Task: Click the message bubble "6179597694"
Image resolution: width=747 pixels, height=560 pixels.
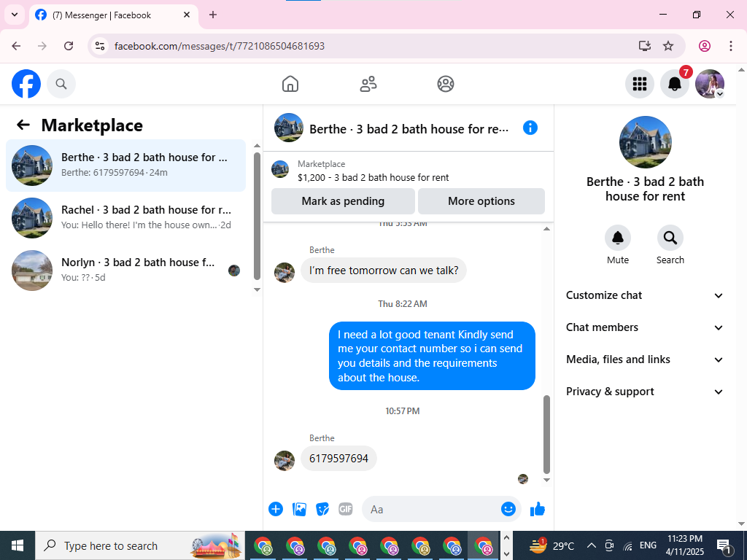Action: [x=338, y=459]
